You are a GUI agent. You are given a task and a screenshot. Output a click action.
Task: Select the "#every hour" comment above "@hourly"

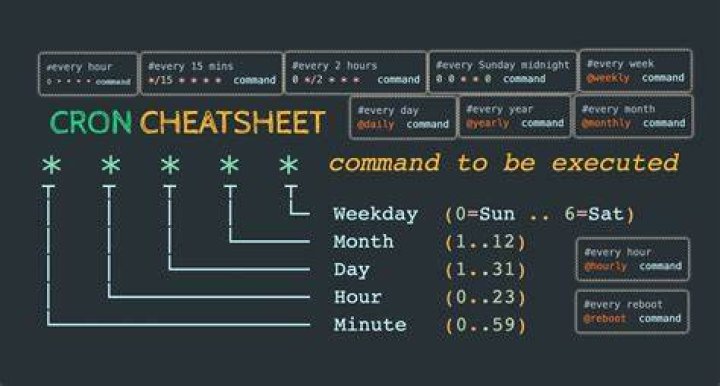[618, 252]
